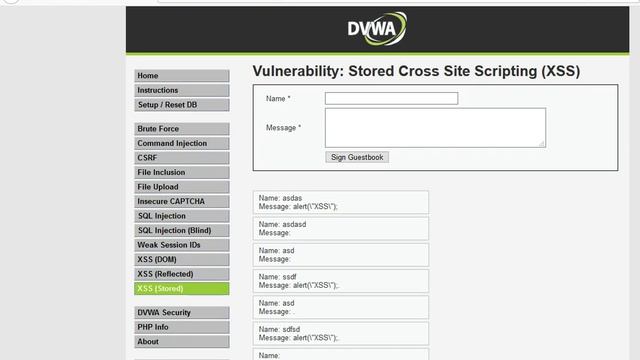Screen dimensions: 640x360
Task: Click inside the Message text area
Action: pyautogui.click(x=435, y=128)
